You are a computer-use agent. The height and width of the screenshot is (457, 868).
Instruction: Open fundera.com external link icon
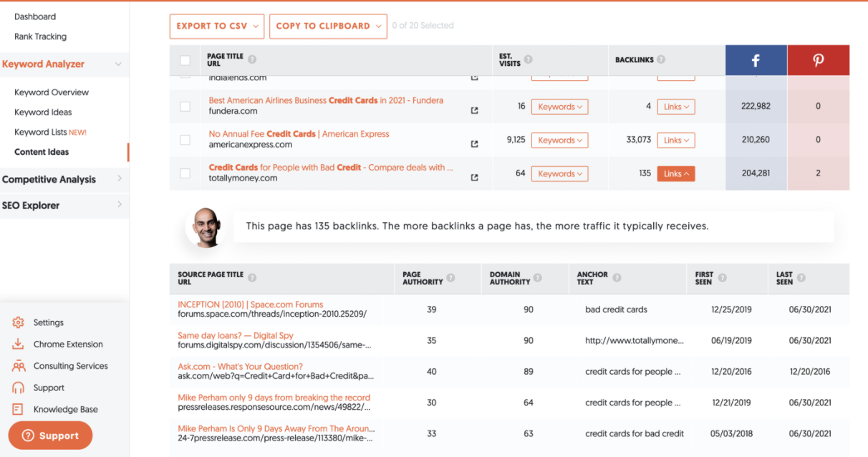point(474,111)
